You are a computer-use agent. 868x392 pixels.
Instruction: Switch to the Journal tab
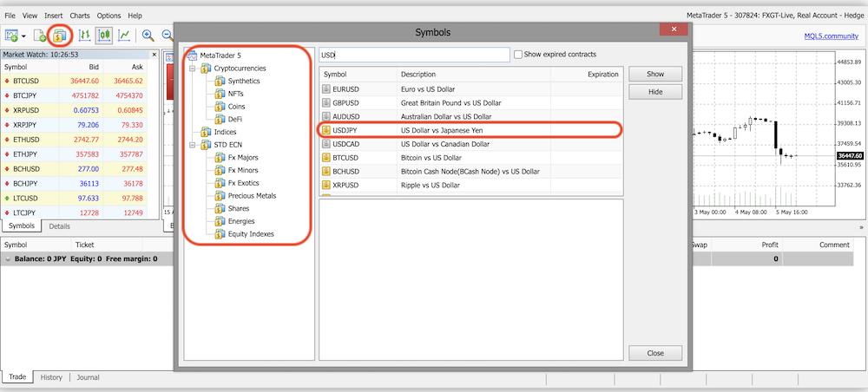88,377
